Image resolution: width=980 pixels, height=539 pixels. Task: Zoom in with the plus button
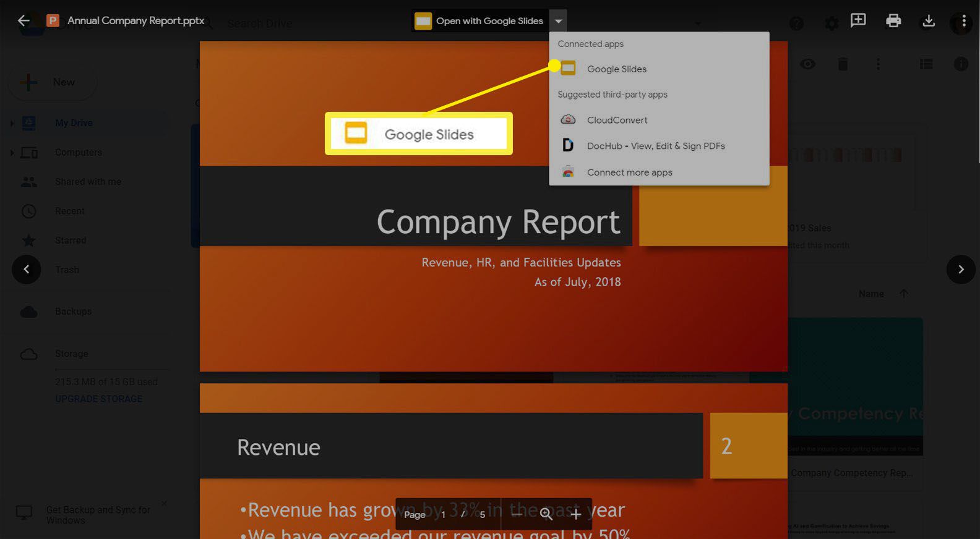575,514
